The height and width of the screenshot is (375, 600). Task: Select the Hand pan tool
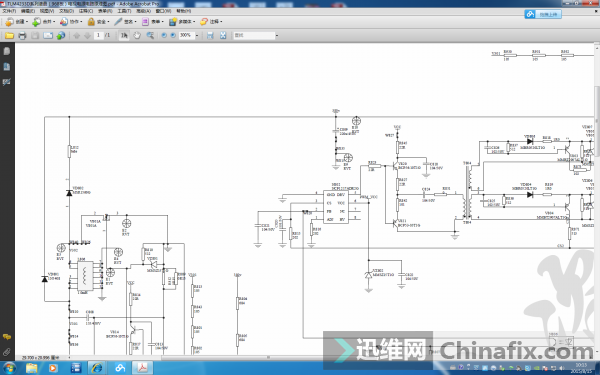pos(137,36)
